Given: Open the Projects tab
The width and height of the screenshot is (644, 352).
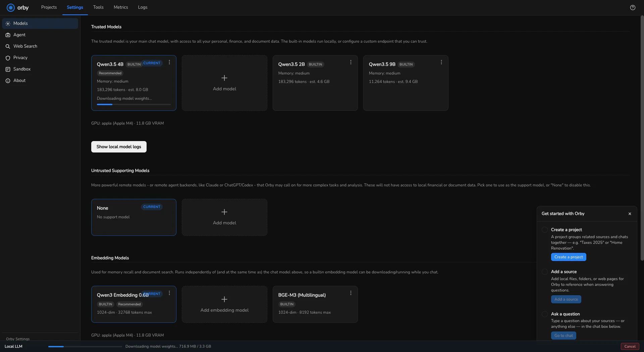Looking at the screenshot, I should [x=49, y=7].
